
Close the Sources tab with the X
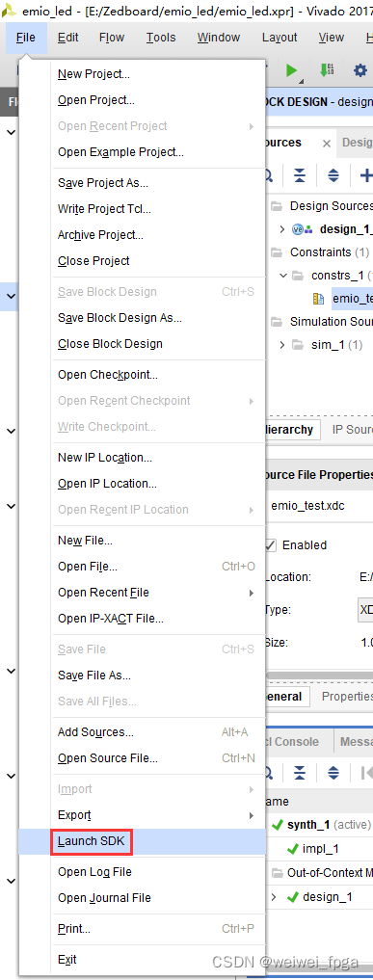point(326,144)
